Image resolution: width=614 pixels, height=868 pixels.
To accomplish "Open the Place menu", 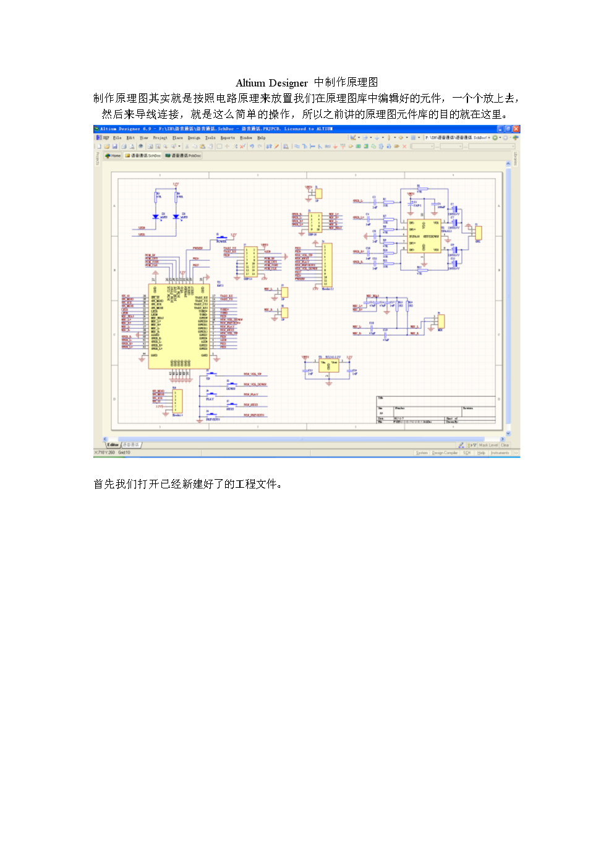I will coord(177,137).
